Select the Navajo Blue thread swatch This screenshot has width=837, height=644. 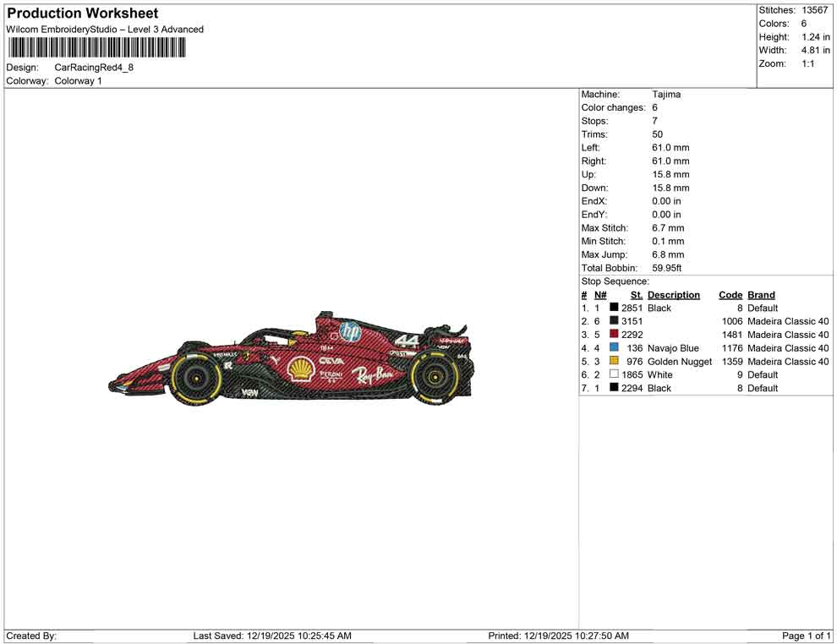tap(613, 348)
